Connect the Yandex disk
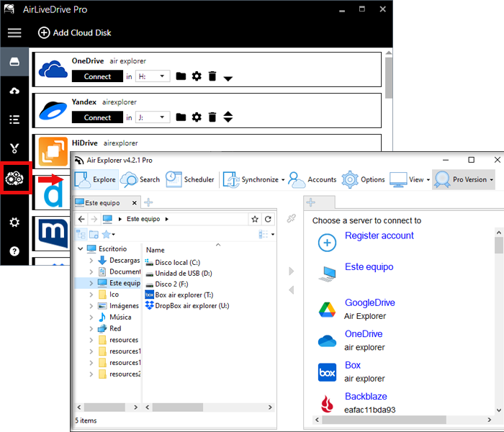The image size is (504, 432). 97,117
